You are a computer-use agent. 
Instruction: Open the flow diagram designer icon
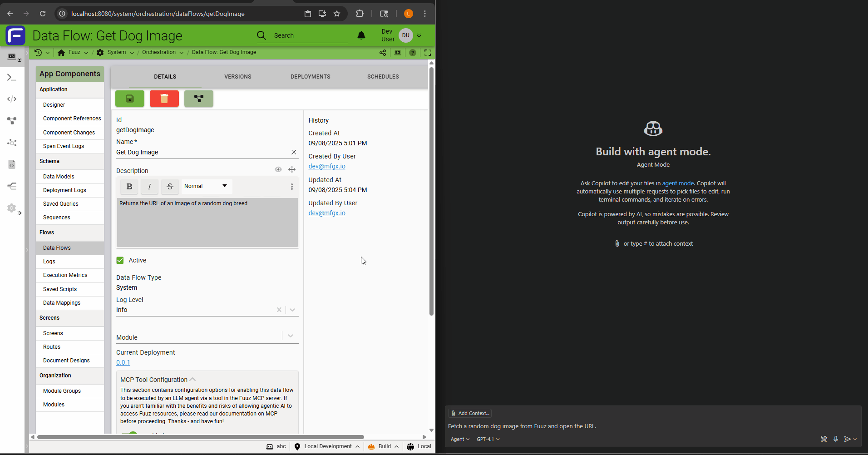pyautogui.click(x=199, y=99)
